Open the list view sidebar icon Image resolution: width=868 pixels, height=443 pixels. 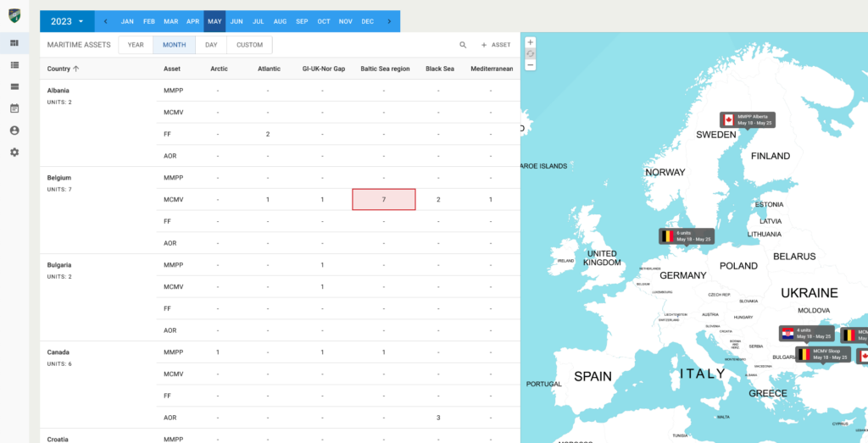click(x=14, y=65)
